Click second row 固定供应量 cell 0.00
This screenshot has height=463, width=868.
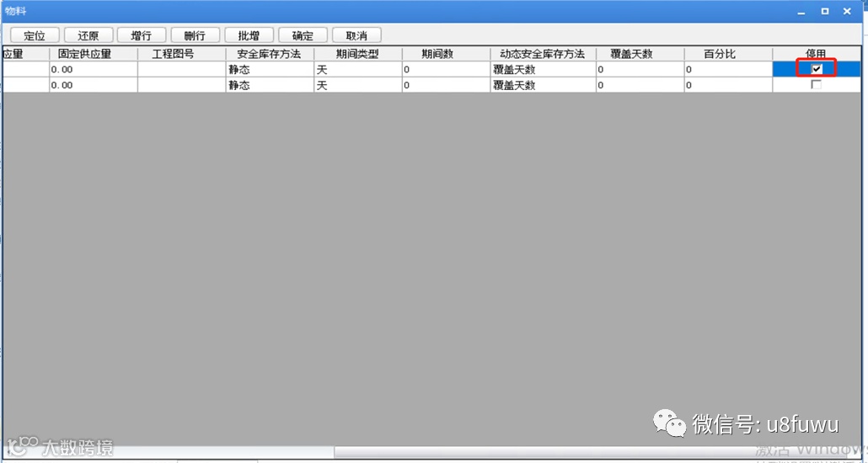[93, 85]
